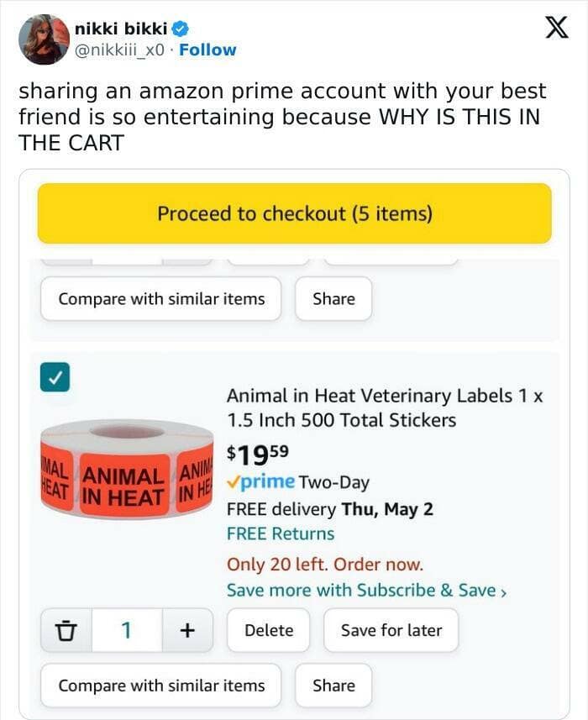Click the label roll product thumbnail
Screen dimensions: 588x720
pos(127,468)
